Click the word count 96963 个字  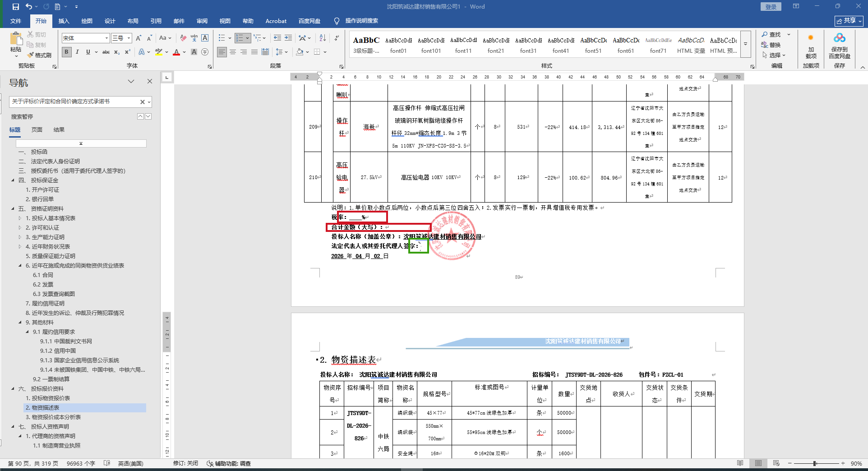[x=81, y=463]
